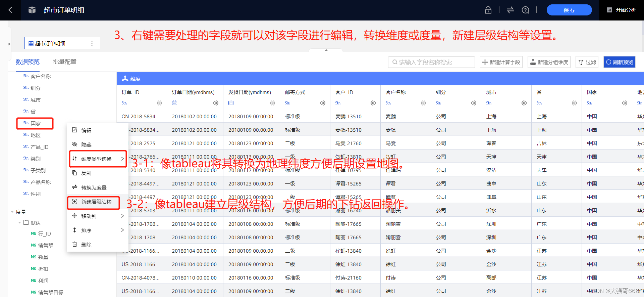Screen dimensions: 644x297
Task: Open 移动到 submenu
Action: pyautogui.click(x=98, y=216)
